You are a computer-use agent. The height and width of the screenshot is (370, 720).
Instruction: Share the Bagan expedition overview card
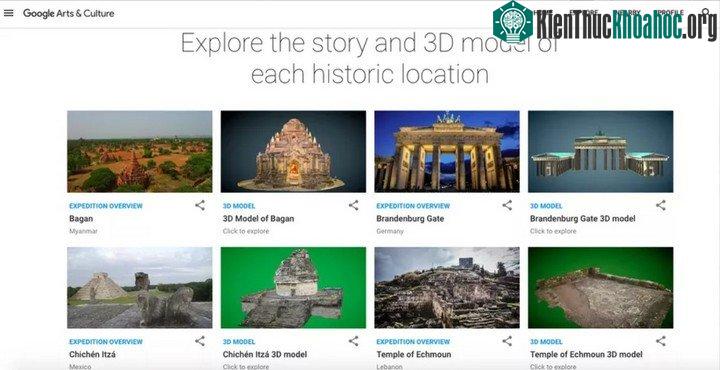pyautogui.click(x=200, y=205)
